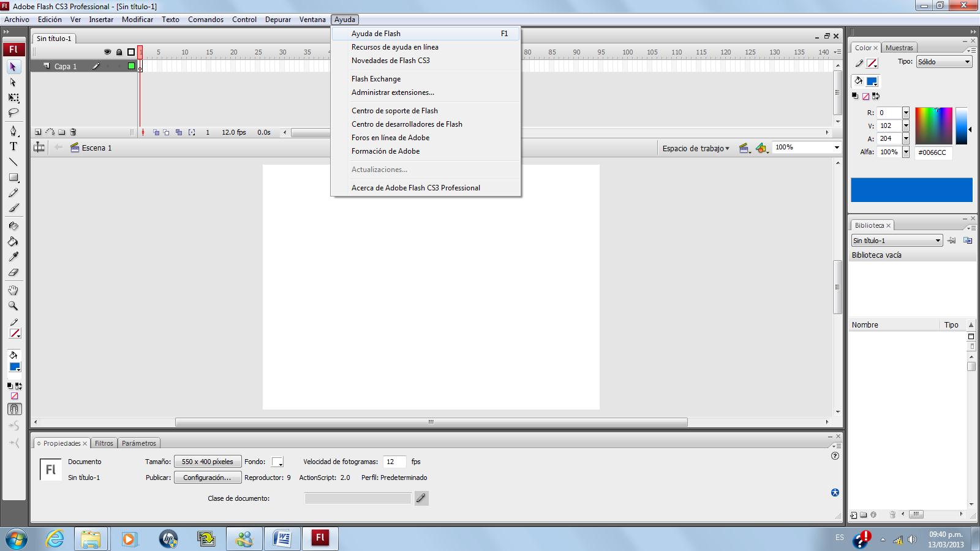
Task: Delete the selected layer with the trash icon
Action: coord(73,132)
